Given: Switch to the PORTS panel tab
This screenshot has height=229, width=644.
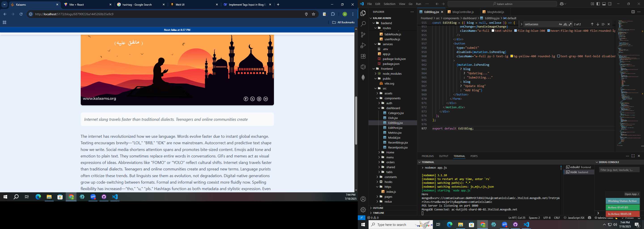Looking at the screenshot, I should coord(474,156).
